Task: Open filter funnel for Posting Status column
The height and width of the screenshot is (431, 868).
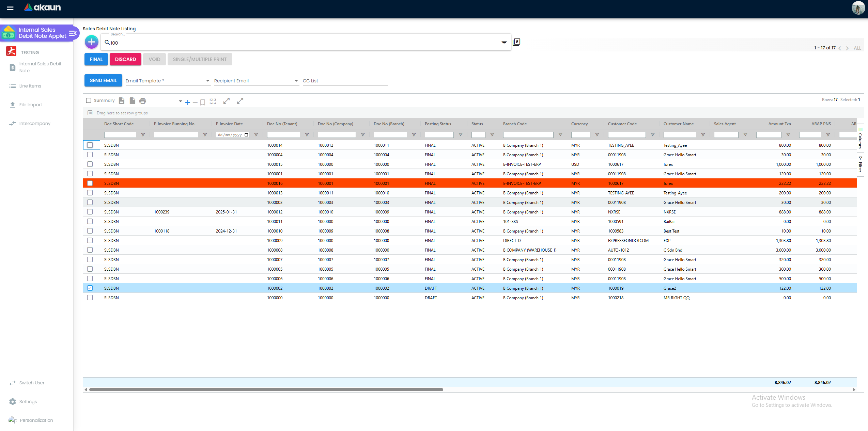Action: click(x=461, y=135)
